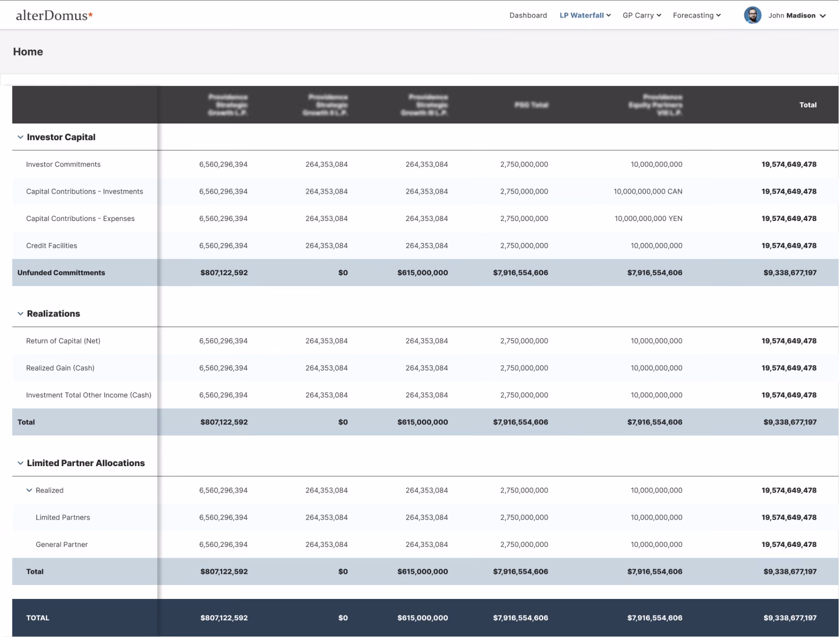Image resolution: width=840 pixels, height=637 pixels.
Task: Click the Home page heading
Action: [28, 52]
